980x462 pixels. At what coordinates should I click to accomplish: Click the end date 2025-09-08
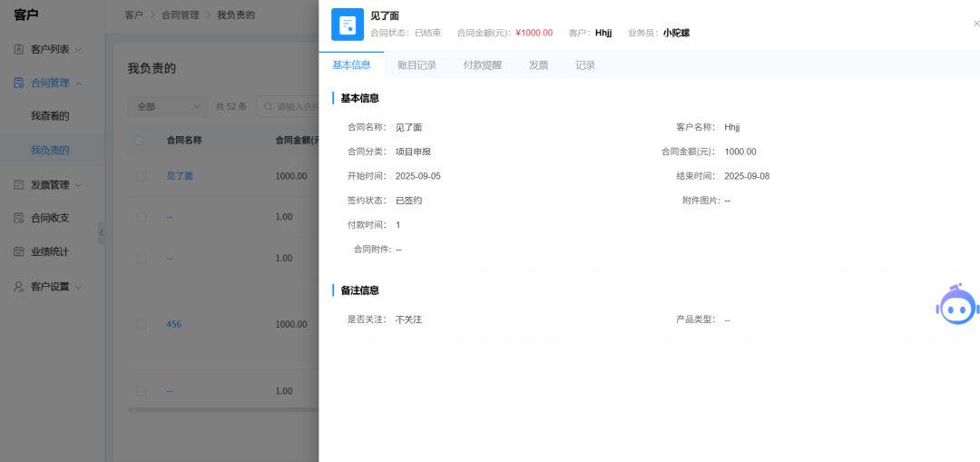pos(747,176)
